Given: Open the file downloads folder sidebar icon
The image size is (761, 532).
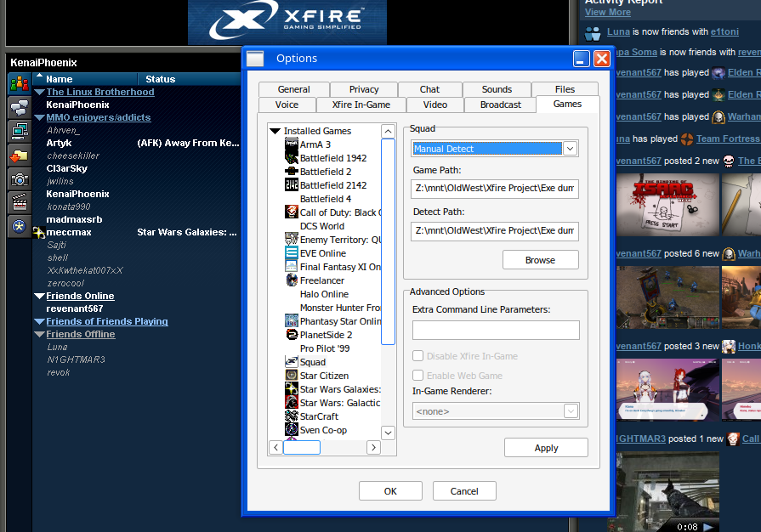Looking at the screenshot, I should [20, 156].
